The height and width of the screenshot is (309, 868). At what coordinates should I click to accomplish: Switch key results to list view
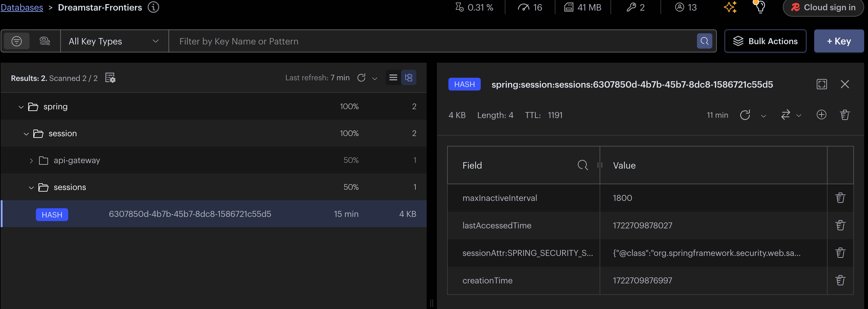pyautogui.click(x=393, y=77)
